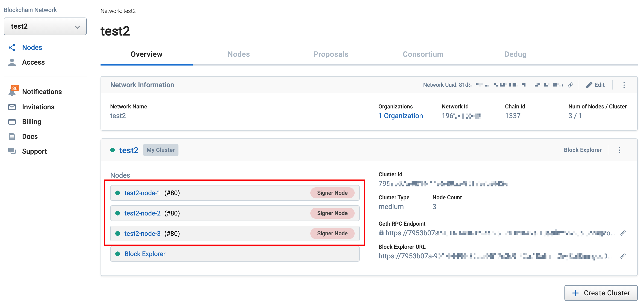The height and width of the screenshot is (308, 644).
Task: Switch to the Consortium tab
Action: coord(423,54)
